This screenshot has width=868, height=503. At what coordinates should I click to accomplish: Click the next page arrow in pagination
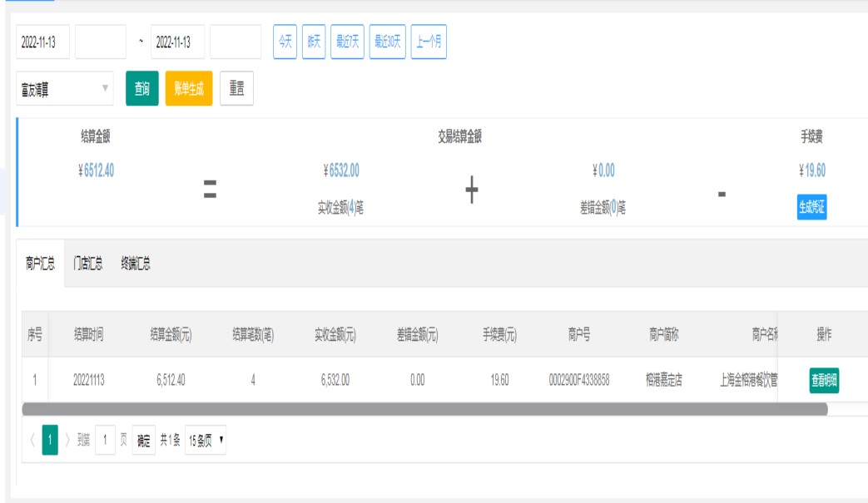pos(67,441)
